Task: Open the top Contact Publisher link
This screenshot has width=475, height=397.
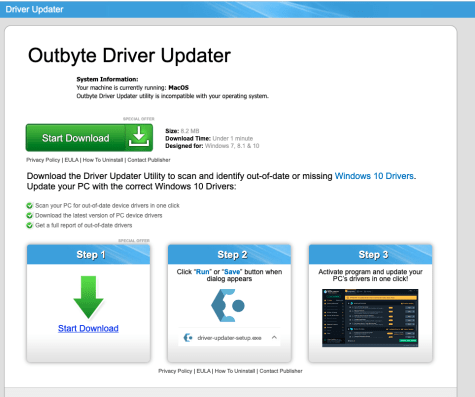Action: point(149,160)
